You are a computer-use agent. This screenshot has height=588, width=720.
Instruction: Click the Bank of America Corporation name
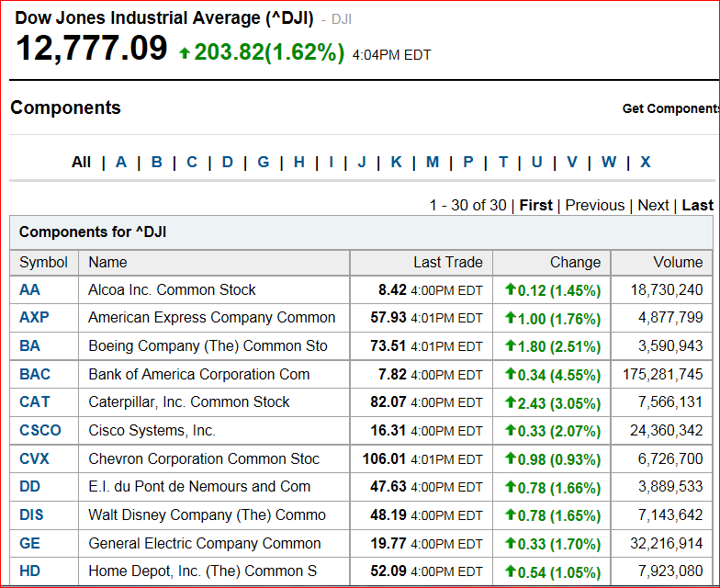point(198,375)
